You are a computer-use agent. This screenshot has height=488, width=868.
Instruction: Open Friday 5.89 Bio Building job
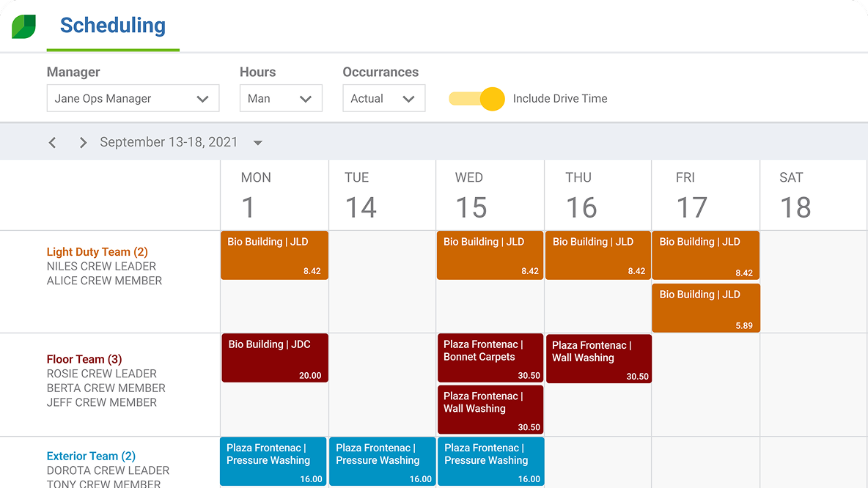click(706, 308)
